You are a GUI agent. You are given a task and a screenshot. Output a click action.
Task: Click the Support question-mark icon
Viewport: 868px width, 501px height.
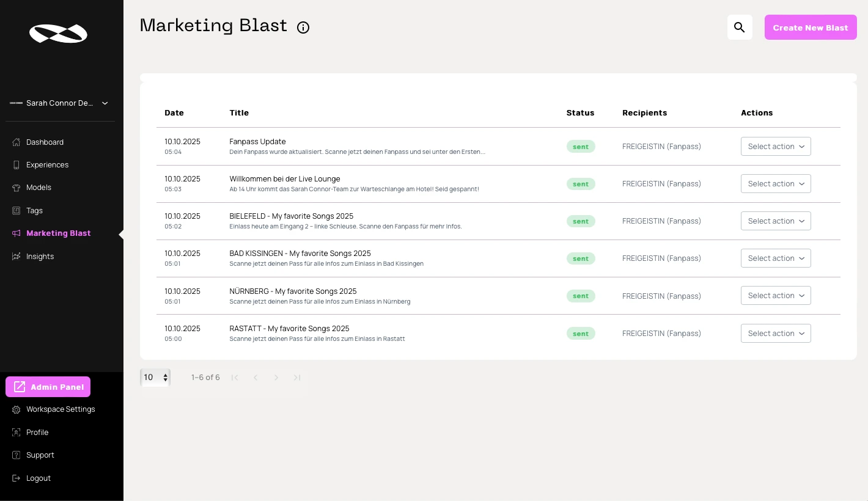pyautogui.click(x=17, y=455)
